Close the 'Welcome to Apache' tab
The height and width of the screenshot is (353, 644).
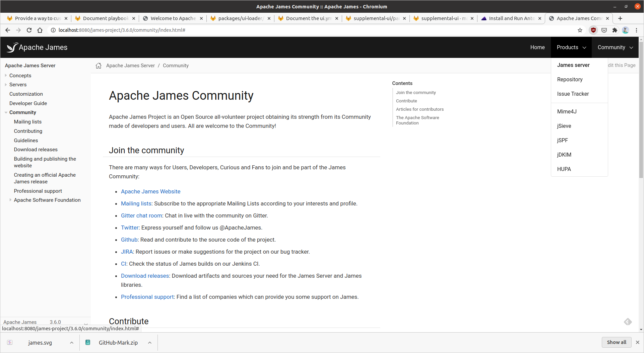(x=201, y=18)
